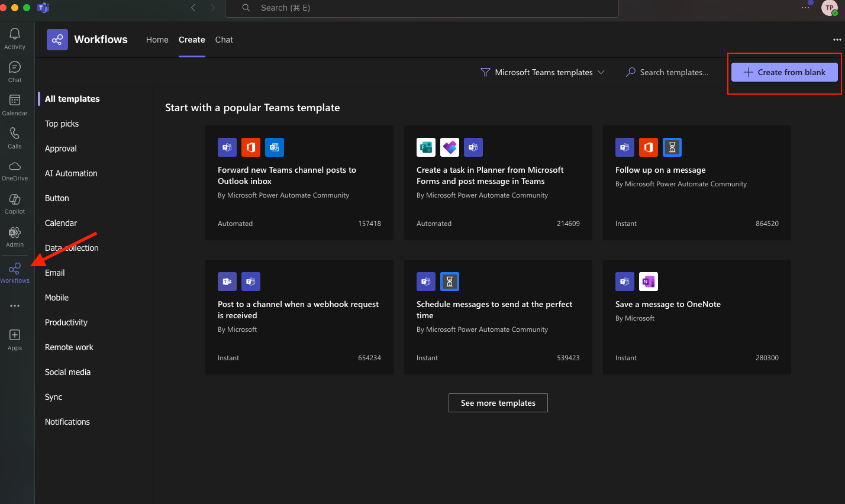Click See more templates button
This screenshot has width=845, height=504.
coord(498,403)
